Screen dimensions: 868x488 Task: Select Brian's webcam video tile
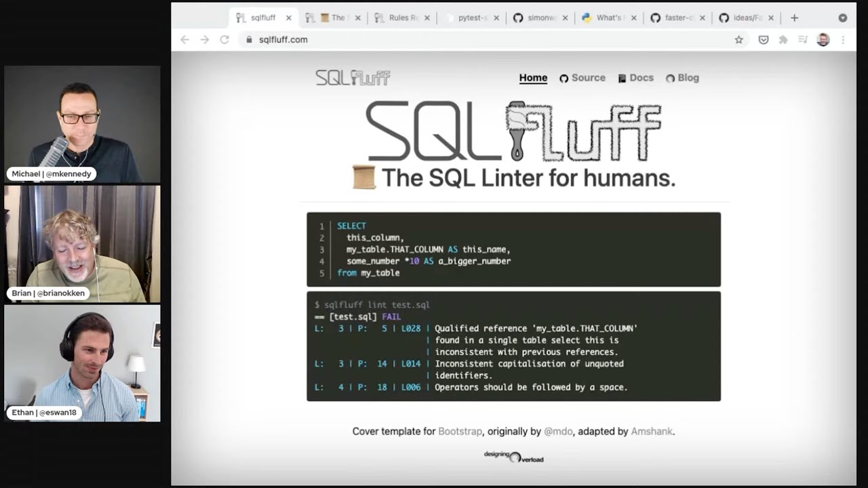pyautogui.click(x=82, y=244)
